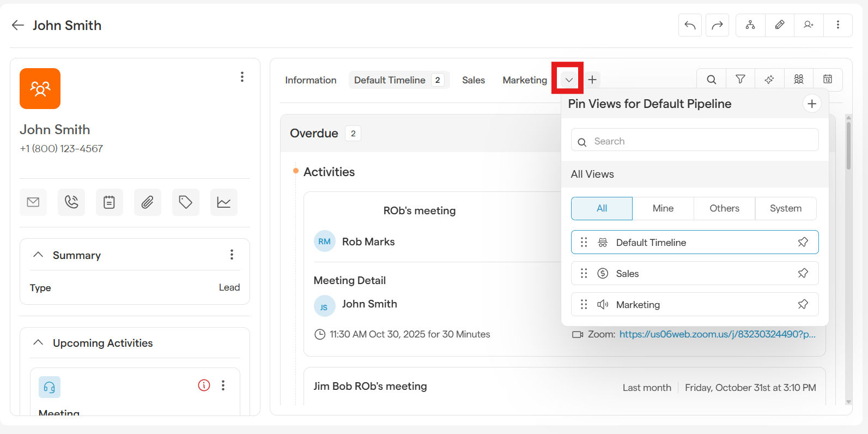Click the tag icon in contact panel
868x434 pixels.
pos(185,202)
